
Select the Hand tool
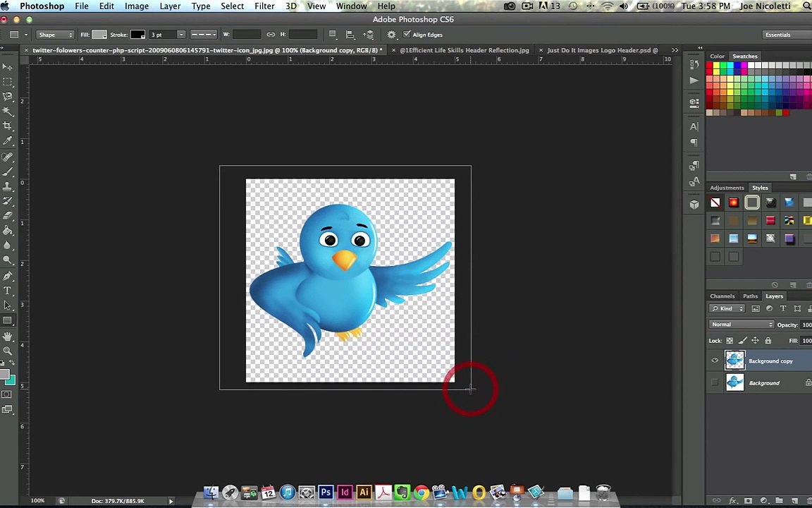[7, 337]
